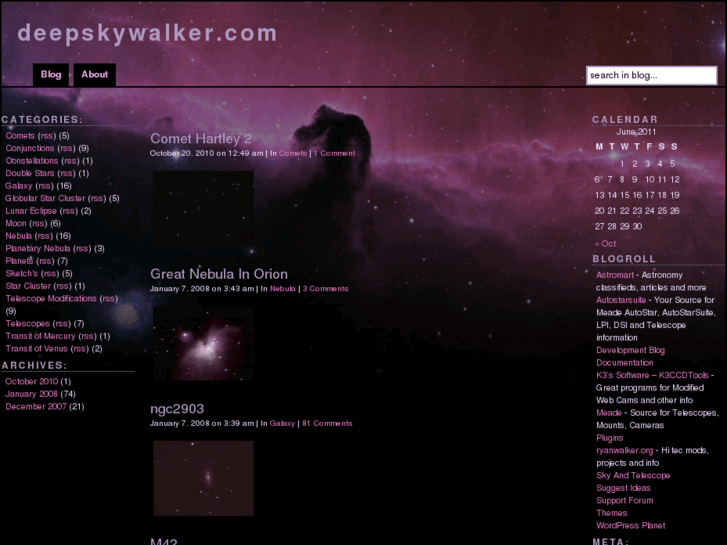Open the Nebula category in sidebar
The height and width of the screenshot is (545, 727).
[18, 236]
